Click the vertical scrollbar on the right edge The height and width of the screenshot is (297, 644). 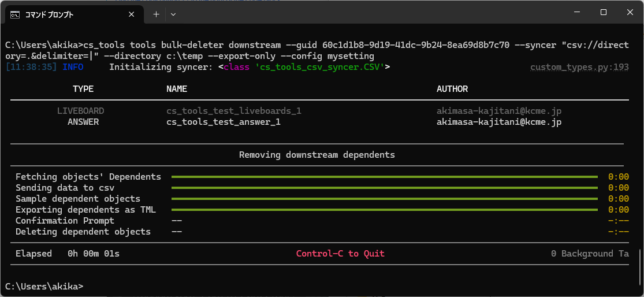[x=639, y=254]
